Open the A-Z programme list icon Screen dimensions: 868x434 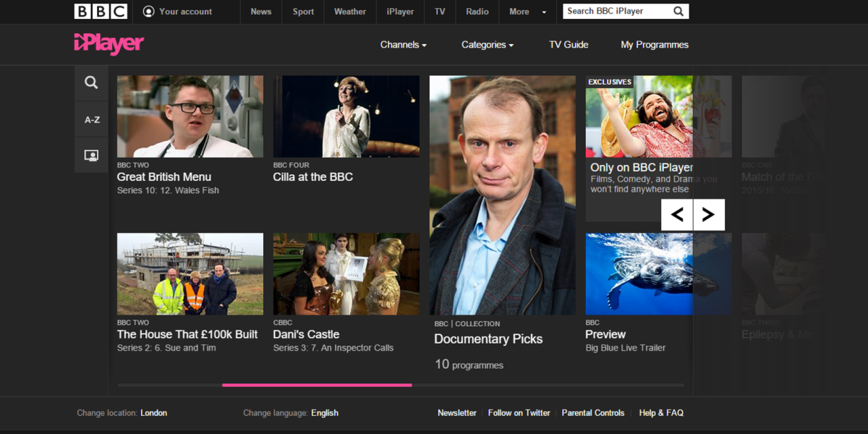point(92,119)
